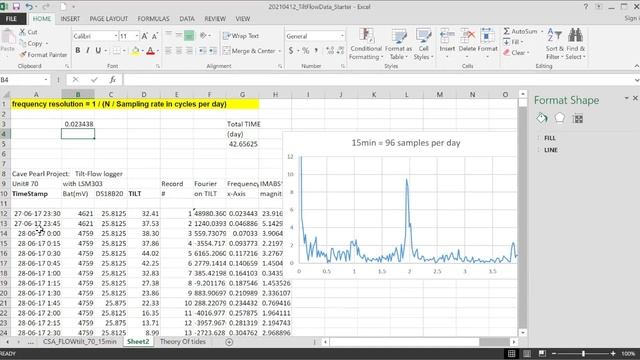This screenshot has width=640, height=360.
Task: Switch to INSERT ribbon tab
Action: (x=70, y=19)
